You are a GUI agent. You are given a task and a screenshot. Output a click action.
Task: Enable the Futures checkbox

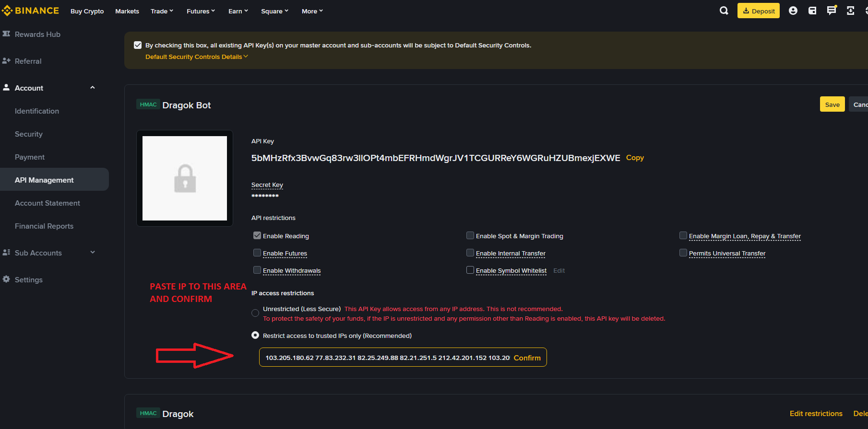coord(257,253)
